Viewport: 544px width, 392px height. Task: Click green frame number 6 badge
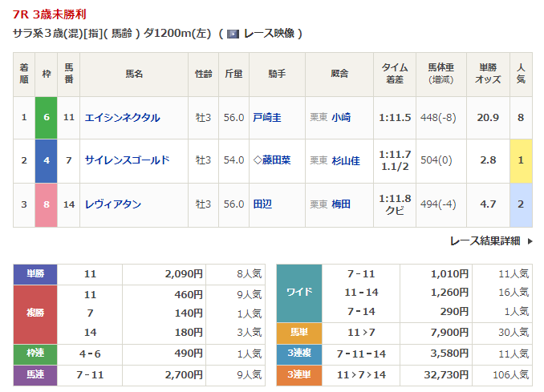(x=47, y=118)
